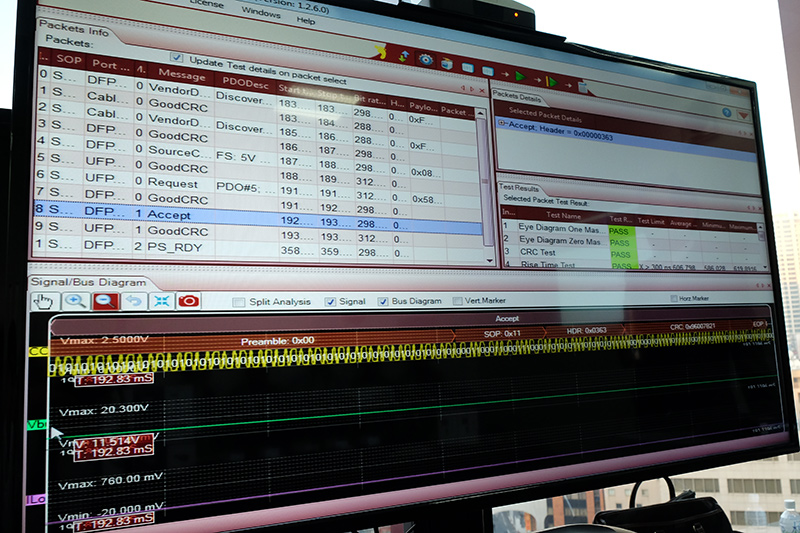Viewport: 800px width, 533px height.
Task: Uncheck the Signal checkbox
Action: coord(330,301)
